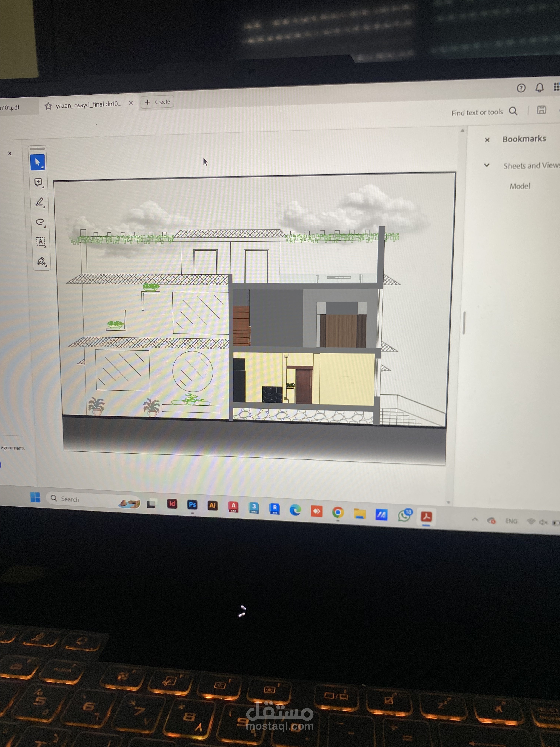Choose the Add comment tool
Screen dimensions: 560x747
click(x=39, y=183)
